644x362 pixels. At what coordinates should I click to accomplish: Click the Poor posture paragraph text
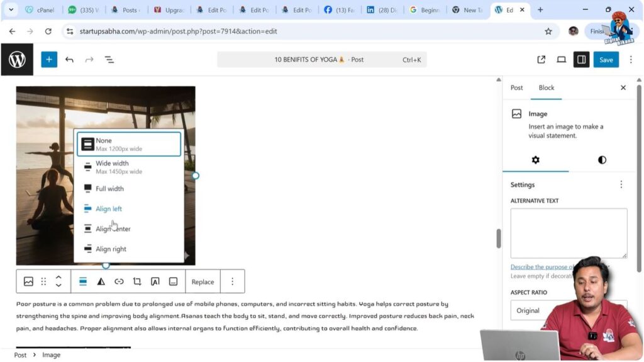point(245,316)
